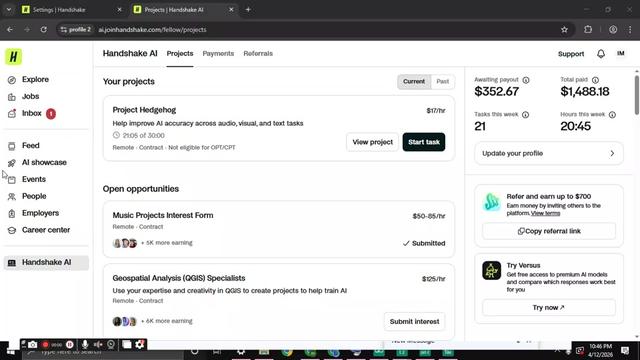Open tab search dropdown arrow

click(9, 9)
